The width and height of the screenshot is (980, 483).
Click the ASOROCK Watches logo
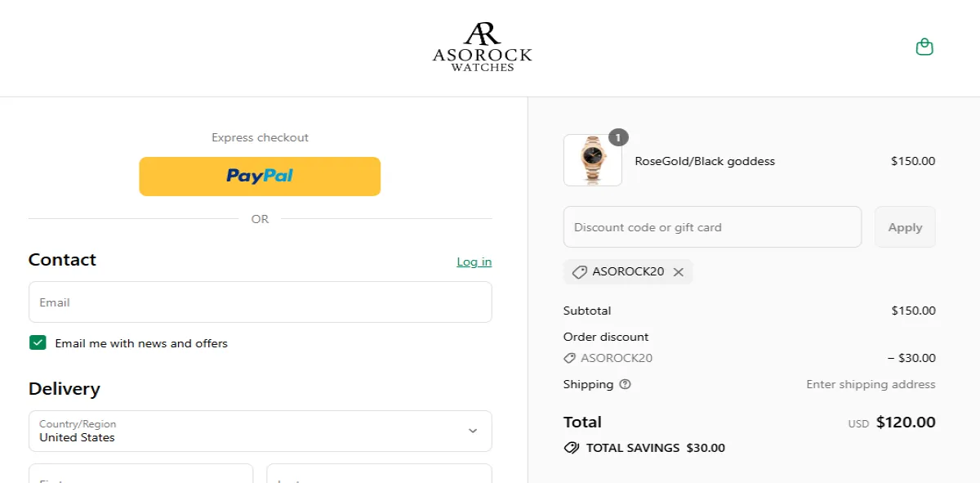coord(482,47)
